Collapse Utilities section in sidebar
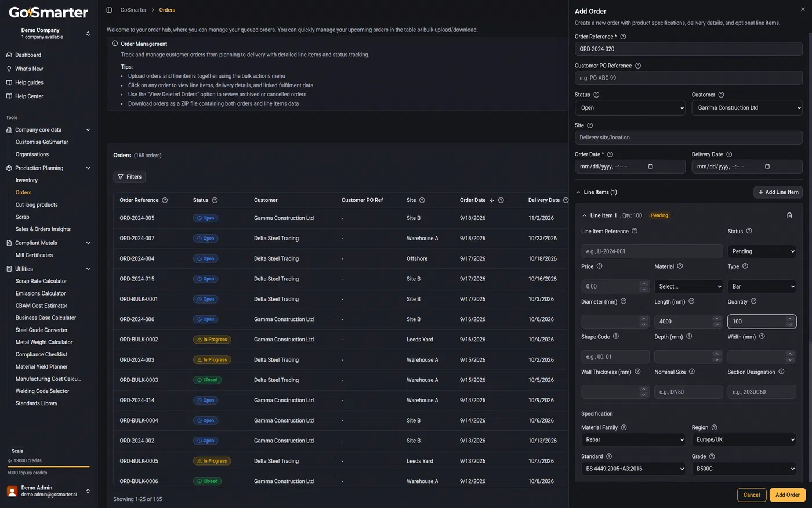The width and height of the screenshot is (812, 508). [x=88, y=269]
